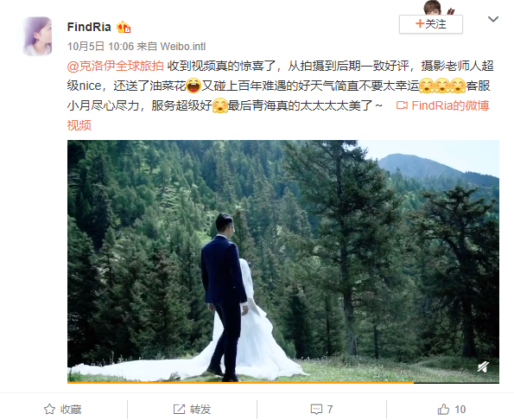Click the 转发 text label
Screen dimensions: 514x420
[200, 409]
